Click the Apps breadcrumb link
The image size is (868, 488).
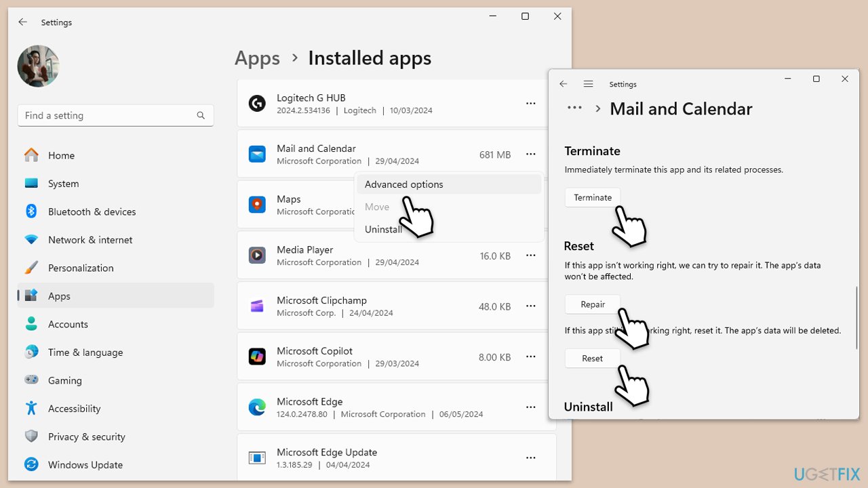257,58
